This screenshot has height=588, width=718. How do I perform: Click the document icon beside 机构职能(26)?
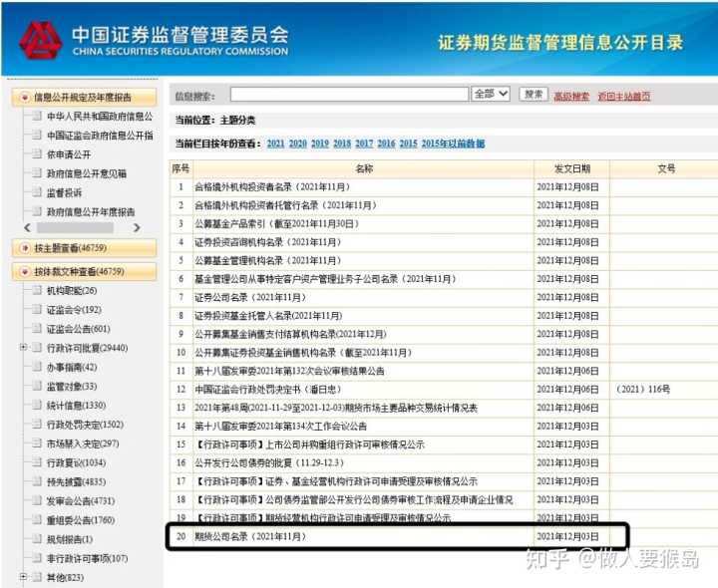(37, 290)
